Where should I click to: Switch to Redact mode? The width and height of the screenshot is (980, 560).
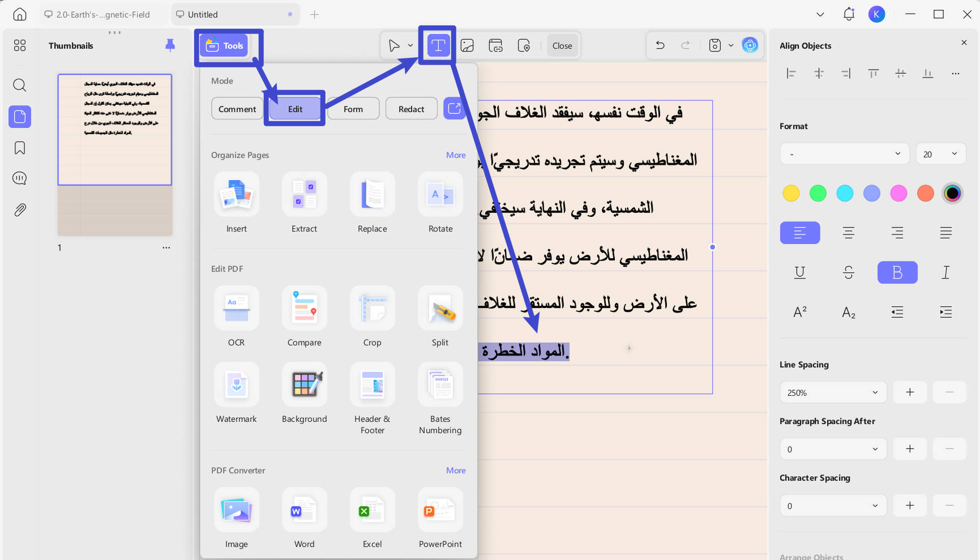pyautogui.click(x=411, y=109)
